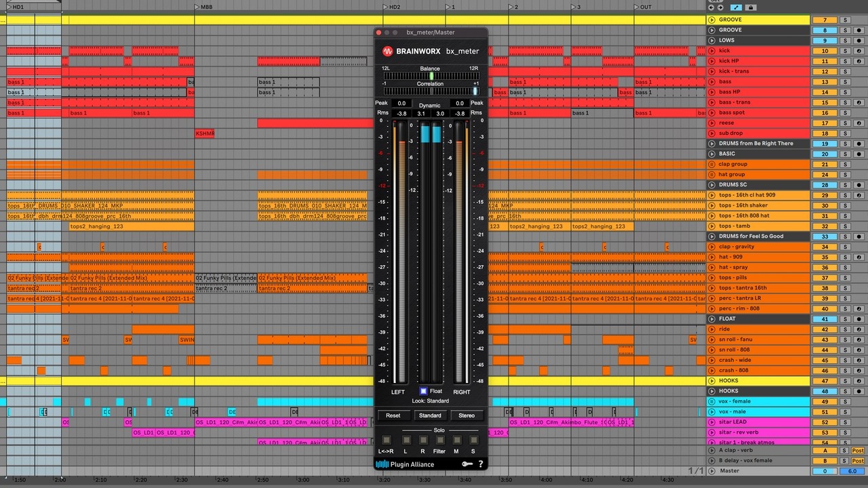The height and width of the screenshot is (488, 868).
Task: Click the clap group track's icon
Action: coord(711,164)
